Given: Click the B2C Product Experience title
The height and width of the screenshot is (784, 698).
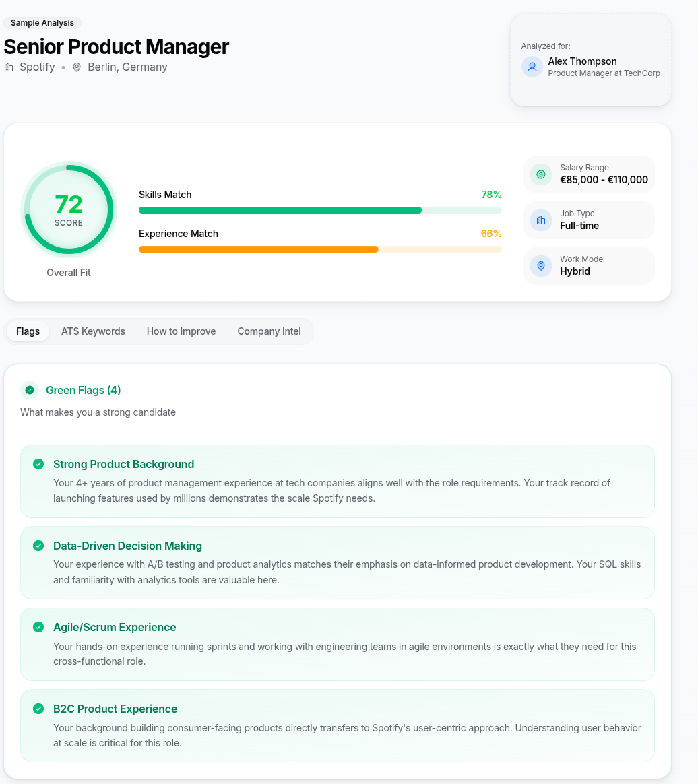Looking at the screenshot, I should tap(115, 709).
